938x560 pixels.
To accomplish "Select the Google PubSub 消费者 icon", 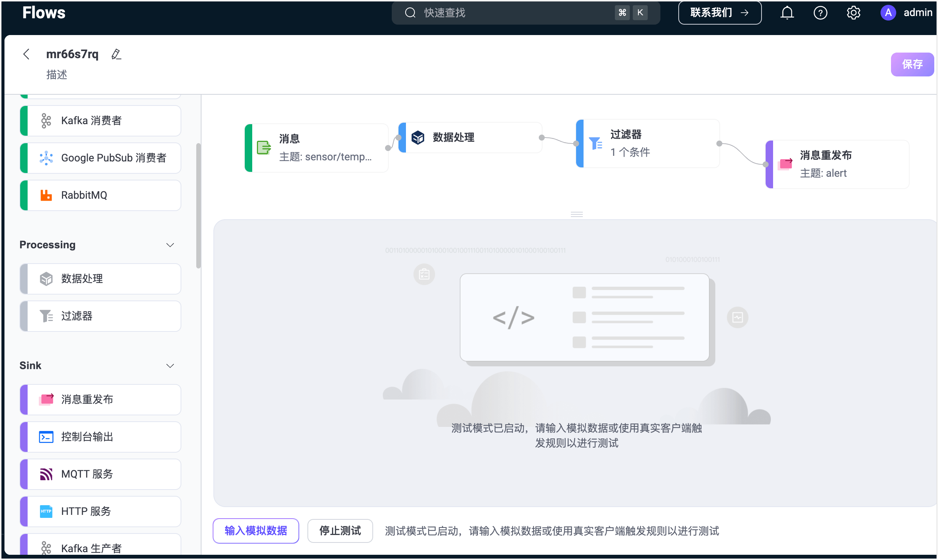I will [46, 158].
